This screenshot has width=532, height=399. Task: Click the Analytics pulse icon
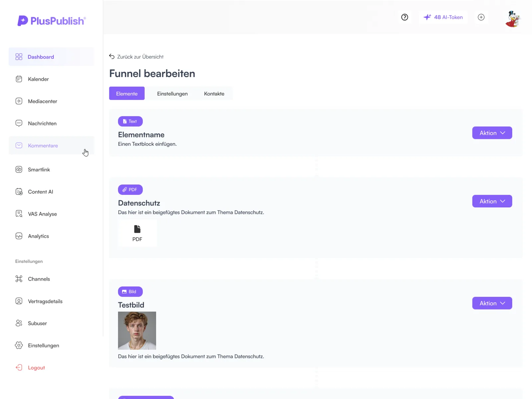19,236
